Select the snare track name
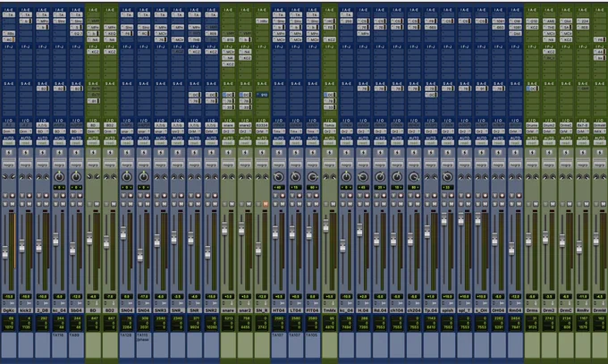 click(x=228, y=310)
